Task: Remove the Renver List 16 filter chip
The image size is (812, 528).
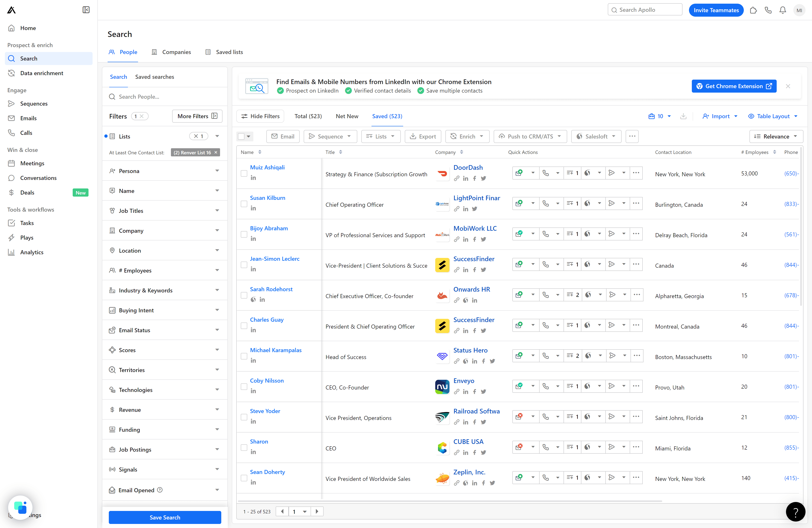Action: point(216,153)
